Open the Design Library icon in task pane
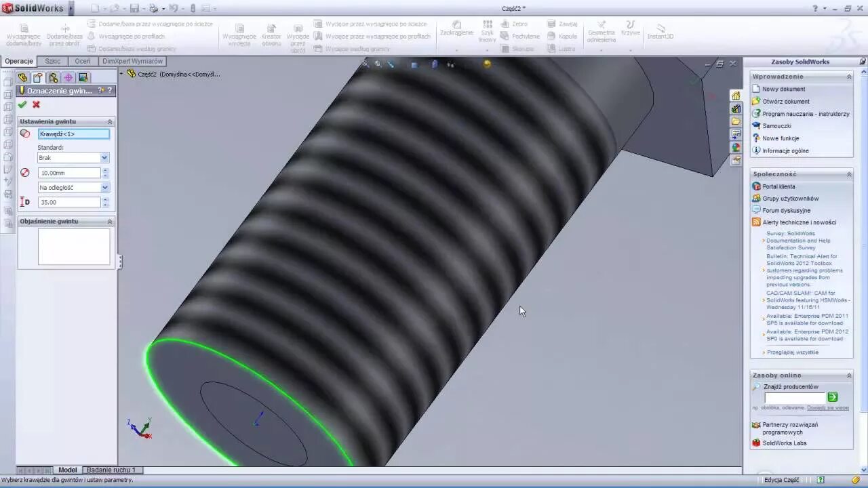 [x=736, y=108]
